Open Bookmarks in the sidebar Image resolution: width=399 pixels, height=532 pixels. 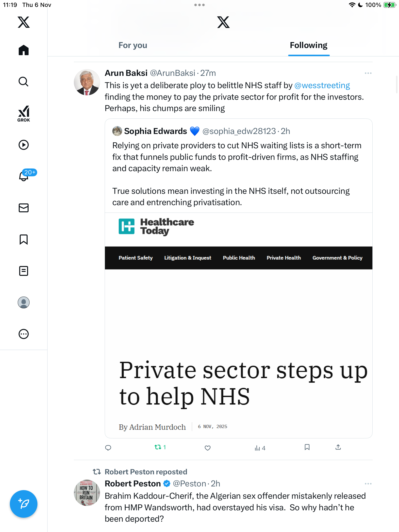24,239
